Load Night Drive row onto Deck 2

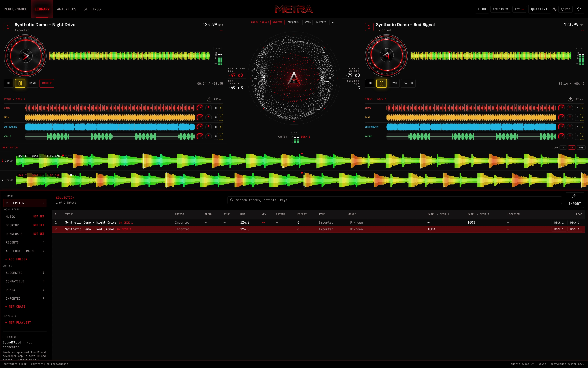click(575, 222)
